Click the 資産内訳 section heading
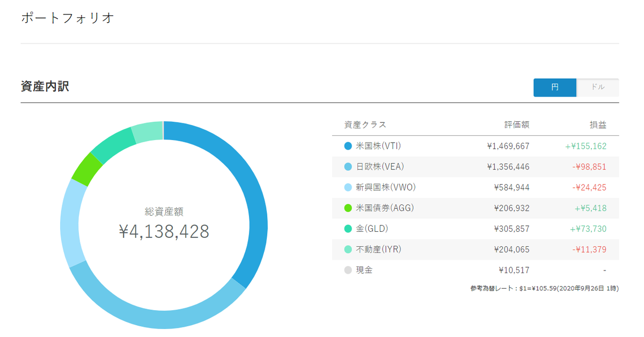Image resolution: width=644 pixels, height=337 pixels. tap(45, 86)
